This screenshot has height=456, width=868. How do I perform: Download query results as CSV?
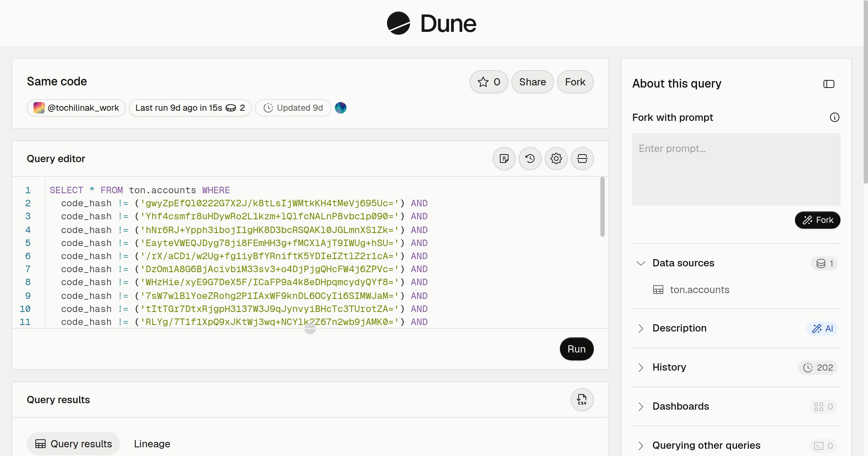tap(582, 400)
